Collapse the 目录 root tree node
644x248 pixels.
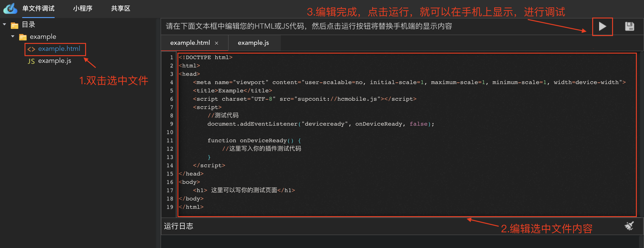coord(4,24)
